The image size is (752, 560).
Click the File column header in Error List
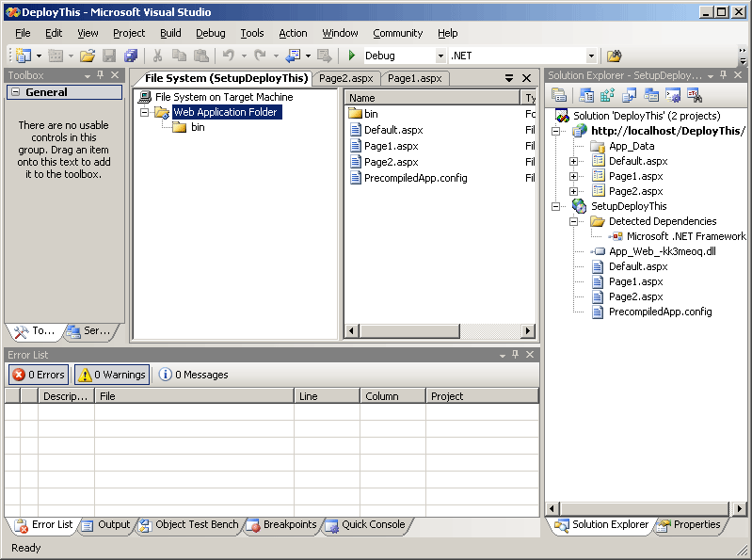(193, 396)
